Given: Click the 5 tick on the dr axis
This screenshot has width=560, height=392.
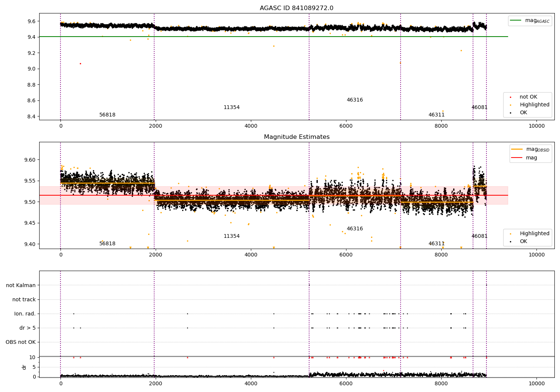Looking at the screenshot, I should [x=34, y=367].
